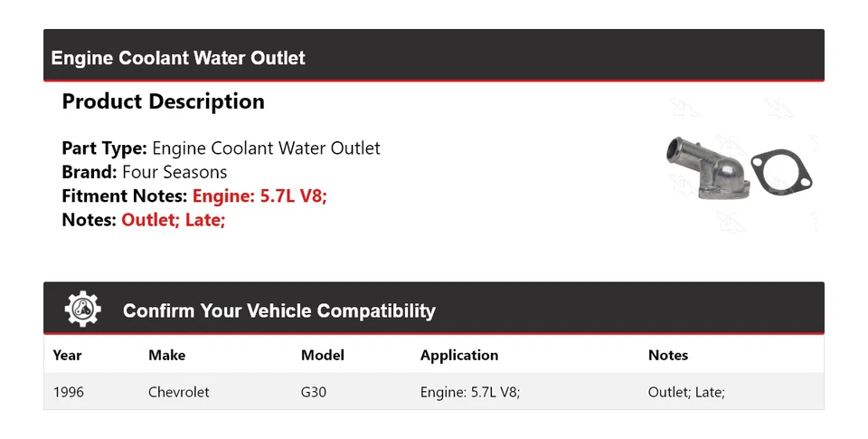
Task: Select the 1996 year cell
Action: 69,392
